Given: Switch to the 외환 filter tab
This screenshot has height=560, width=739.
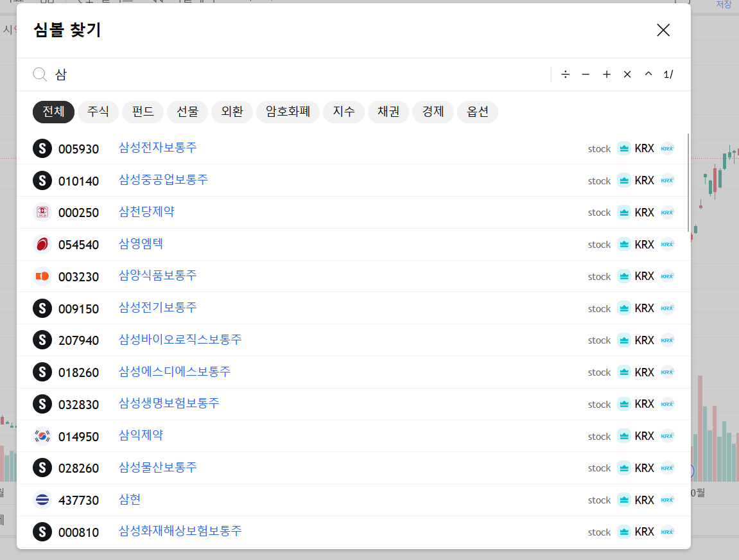Looking at the screenshot, I should click(232, 112).
